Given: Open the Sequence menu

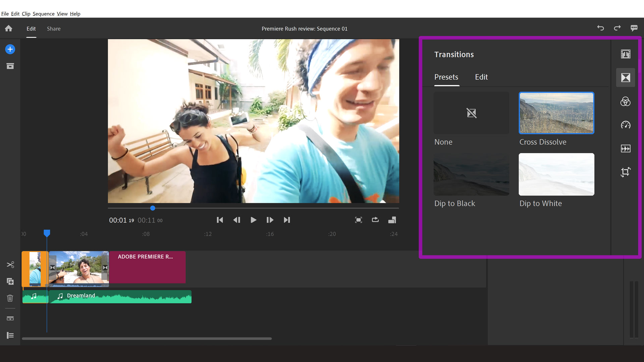Looking at the screenshot, I should 43,13.
